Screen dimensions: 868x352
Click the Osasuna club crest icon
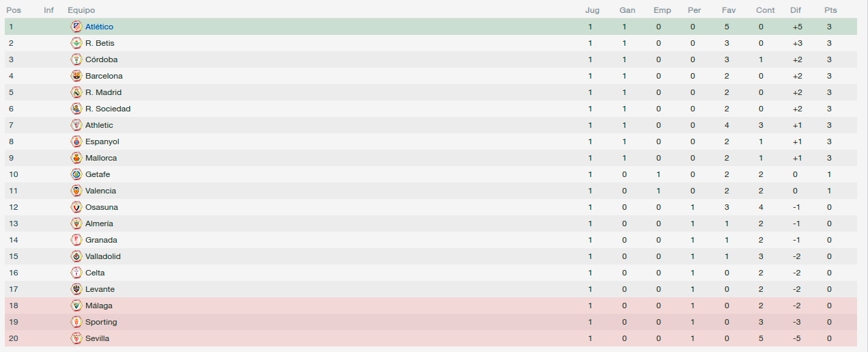(76, 207)
